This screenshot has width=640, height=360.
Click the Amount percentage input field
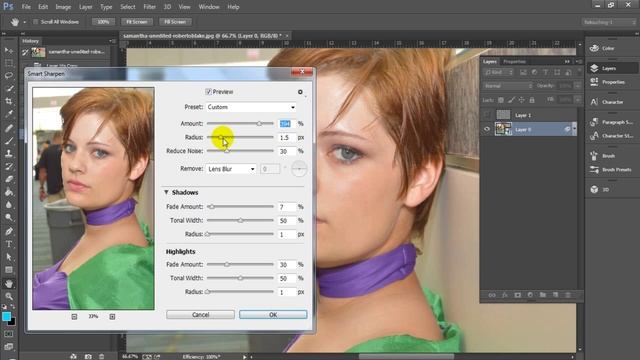[x=287, y=124]
